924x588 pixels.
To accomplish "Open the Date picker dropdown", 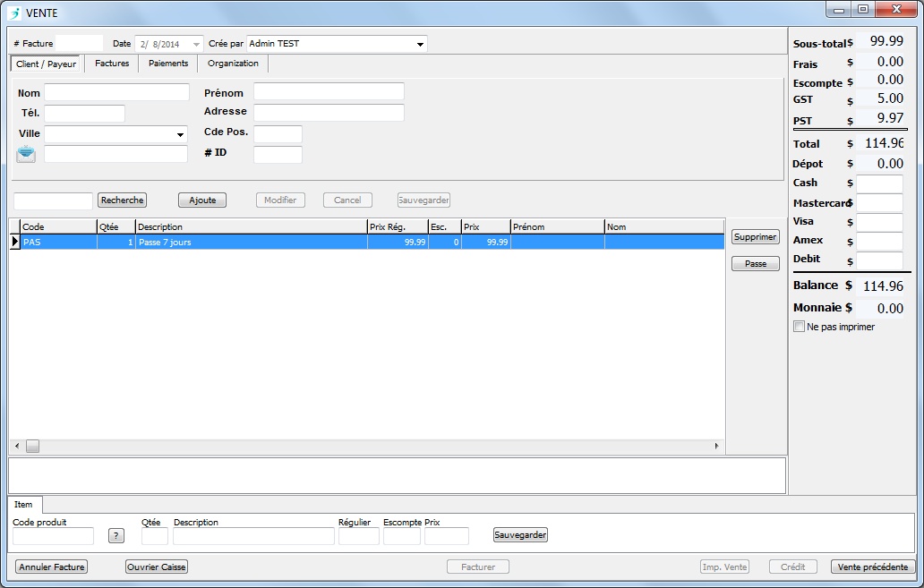I will (x=196, y=44).
